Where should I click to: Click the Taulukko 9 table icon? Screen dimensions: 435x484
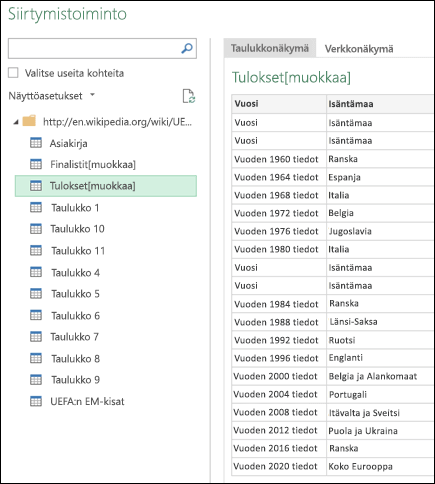36,380
